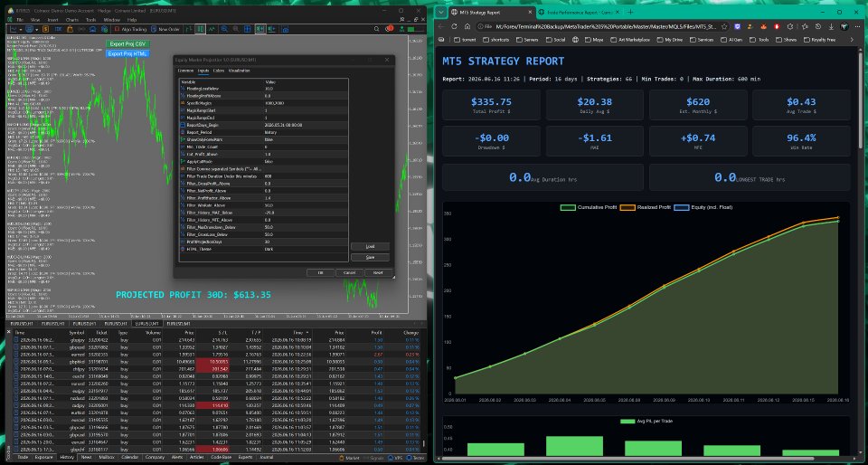The width and height of the screenshot is (868, 465).
Task: Select the History tab in terminal panel
Action: (x=67, y=457)
